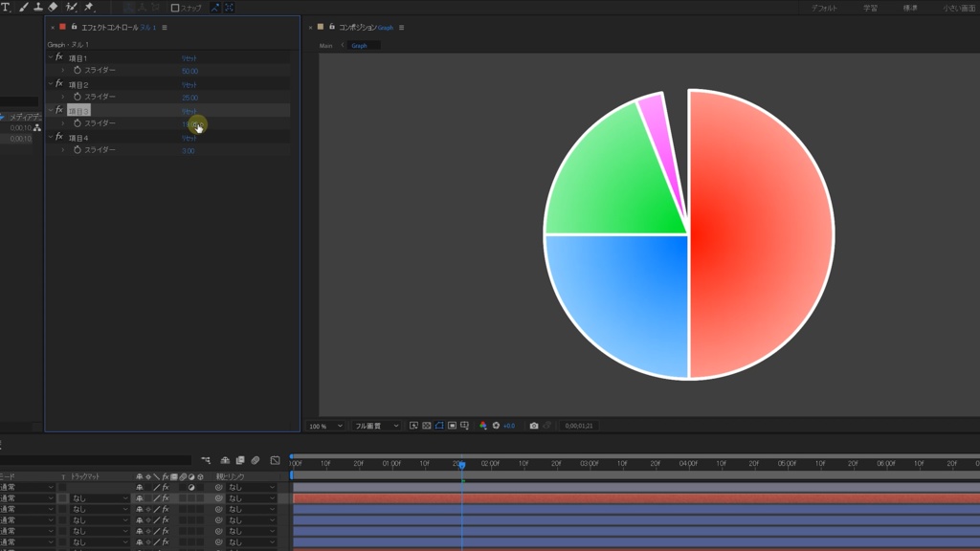Select the Brush tool
980x551 pixels.
coord(23,7)
